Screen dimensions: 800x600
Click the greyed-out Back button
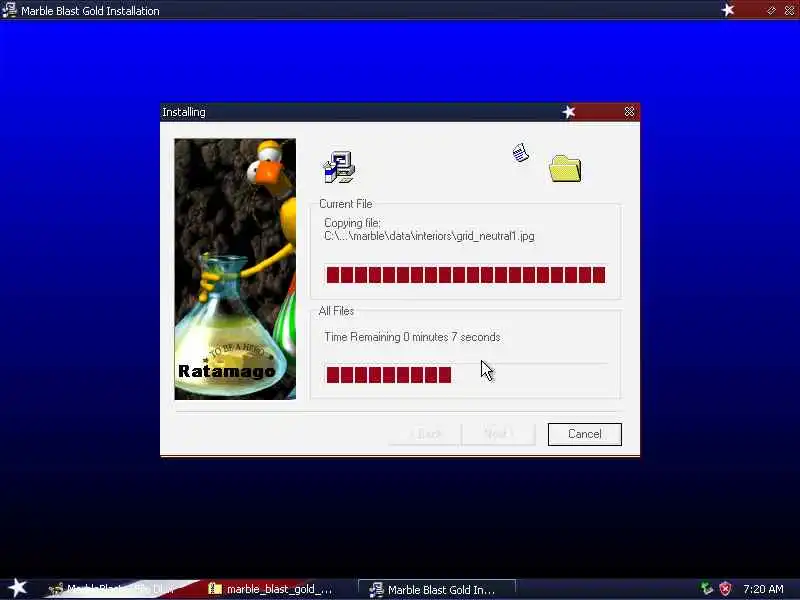(x=424, y=434)
